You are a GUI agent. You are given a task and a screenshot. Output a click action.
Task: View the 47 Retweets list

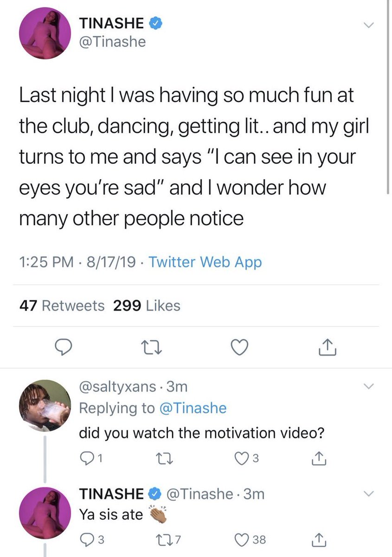pyautogui.click(x=62, y=305)
